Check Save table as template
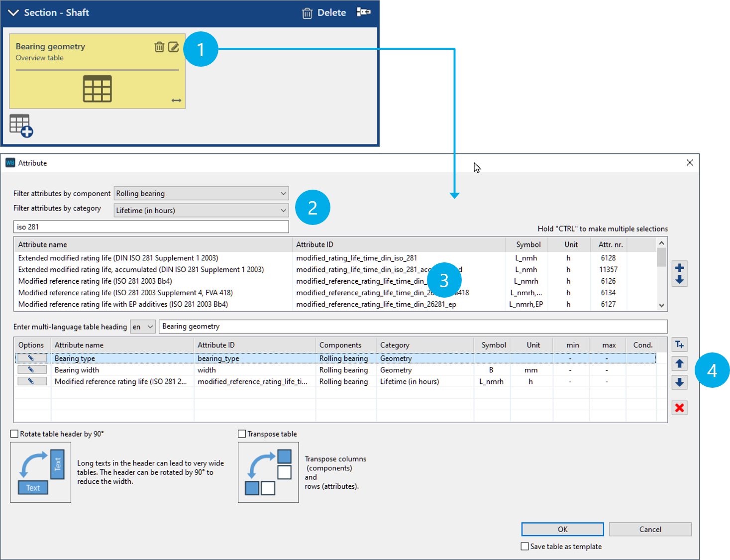Screen dimensions: 730x560 tap(524, 547)
